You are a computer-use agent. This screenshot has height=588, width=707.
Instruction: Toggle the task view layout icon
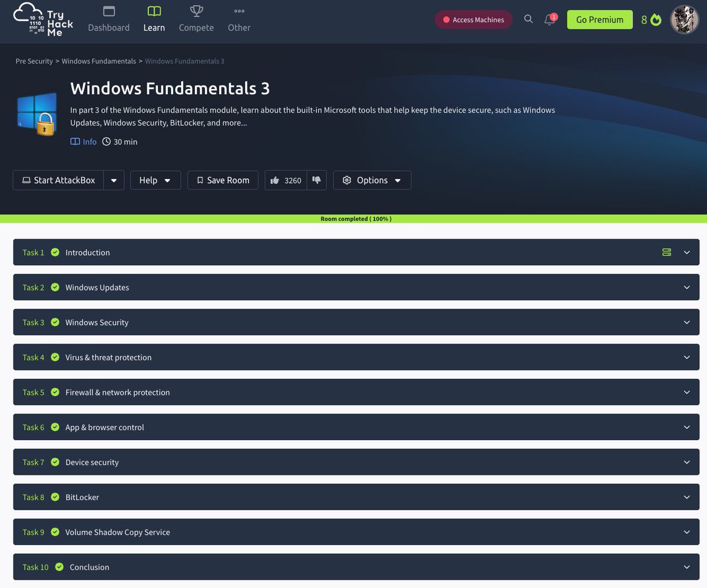(x=666, y=252)
